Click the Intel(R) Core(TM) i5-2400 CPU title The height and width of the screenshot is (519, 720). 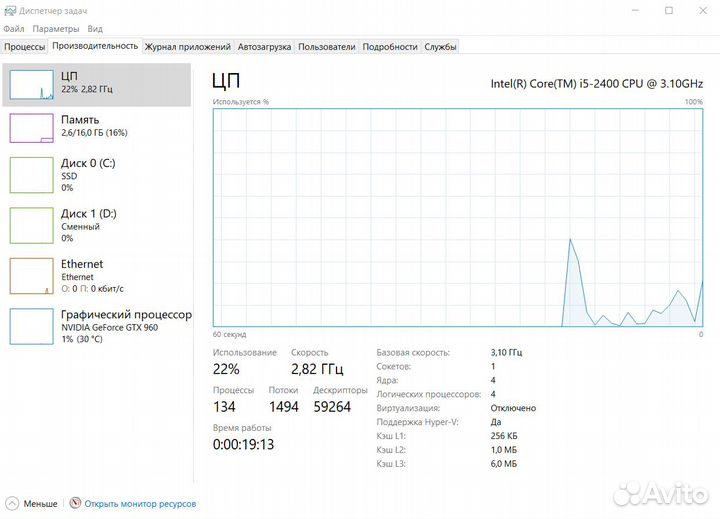pyautogui.click(x=596, y=84)
